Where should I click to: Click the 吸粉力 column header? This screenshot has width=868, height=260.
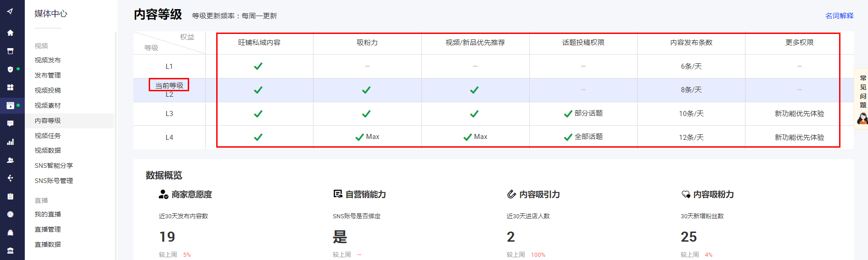point(367,43)
